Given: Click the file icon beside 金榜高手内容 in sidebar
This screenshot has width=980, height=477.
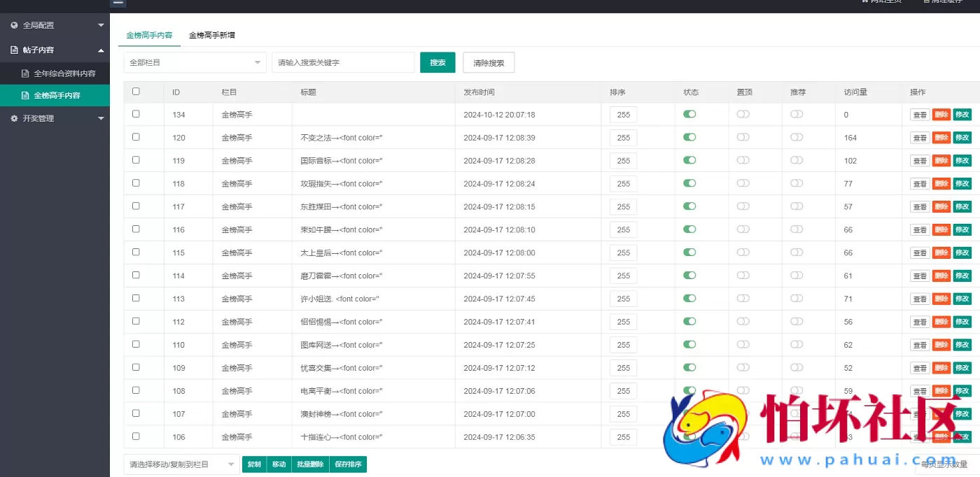Looking at the screenshot, I should [x=26, y=96].
